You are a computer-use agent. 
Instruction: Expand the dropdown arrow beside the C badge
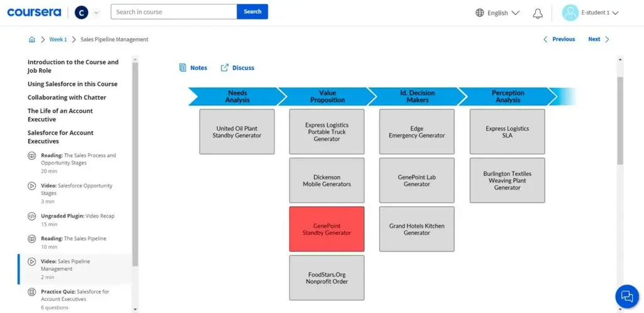point(96,13)
